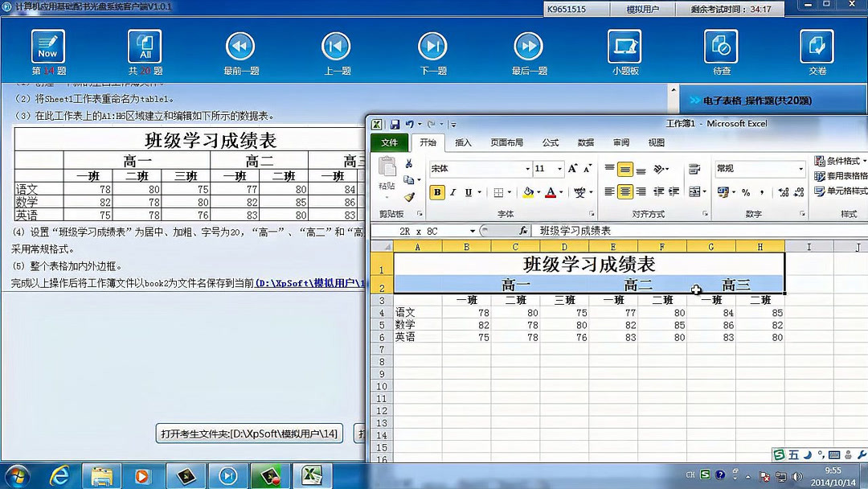
Task: Switch to the 审阅 ribbon tab
Action: 620,142
